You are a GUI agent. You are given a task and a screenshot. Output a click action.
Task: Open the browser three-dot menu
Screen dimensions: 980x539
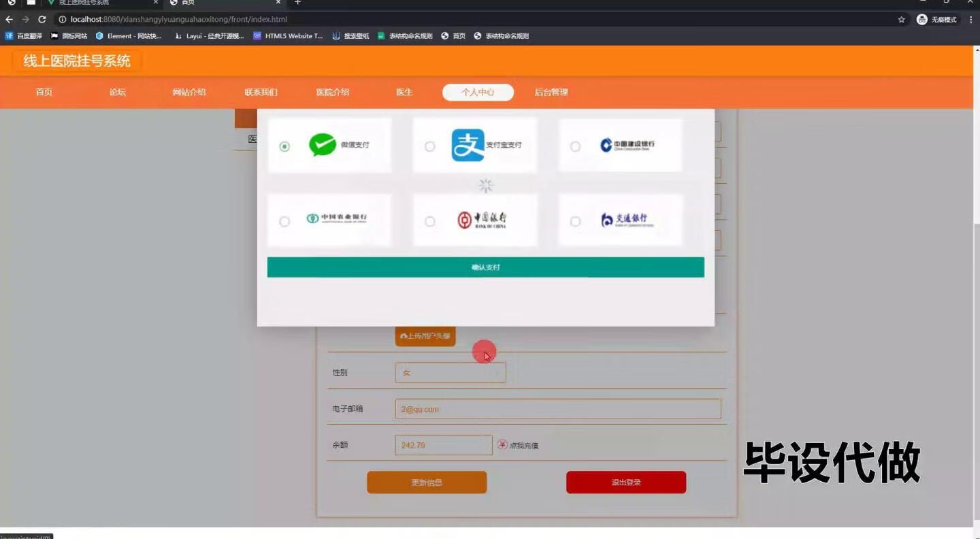pos(970,20)
